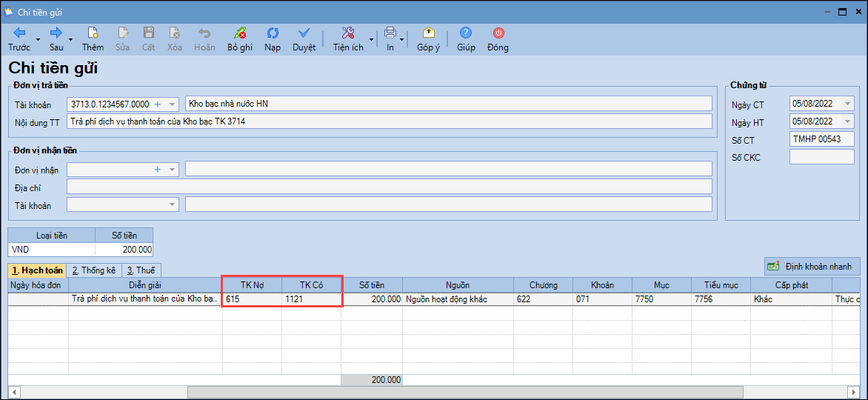Click the Thêm (add new) icon
The image size is (868, 400).
93,33
